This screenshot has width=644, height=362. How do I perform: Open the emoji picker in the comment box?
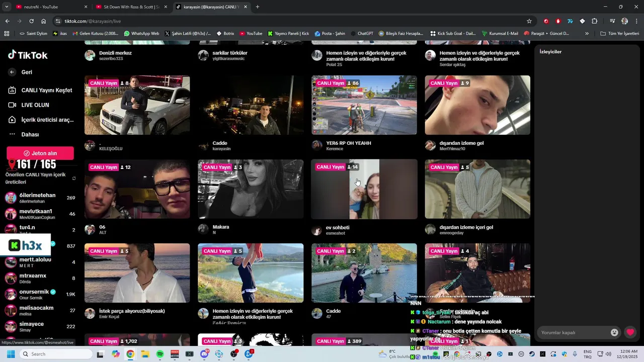point(614,332)
